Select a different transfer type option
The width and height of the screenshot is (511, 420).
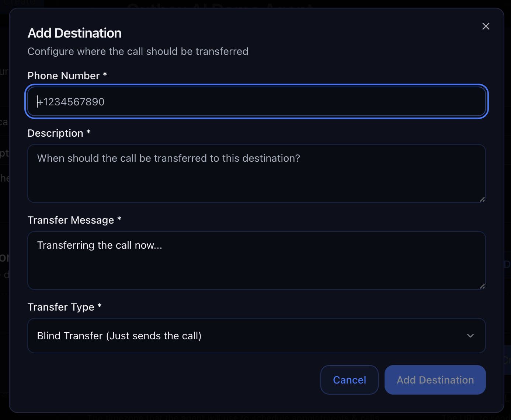(256, 336)
